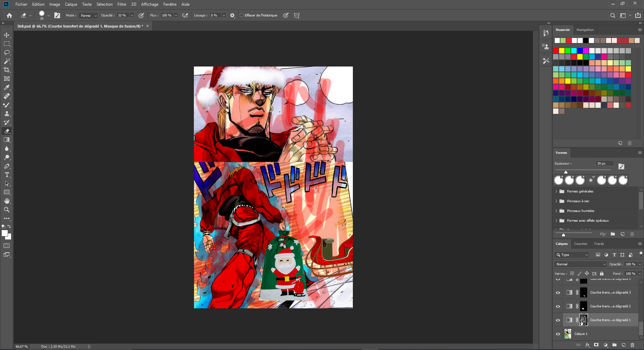Click the Epaisseur brush size field

[x=604, y=164]
